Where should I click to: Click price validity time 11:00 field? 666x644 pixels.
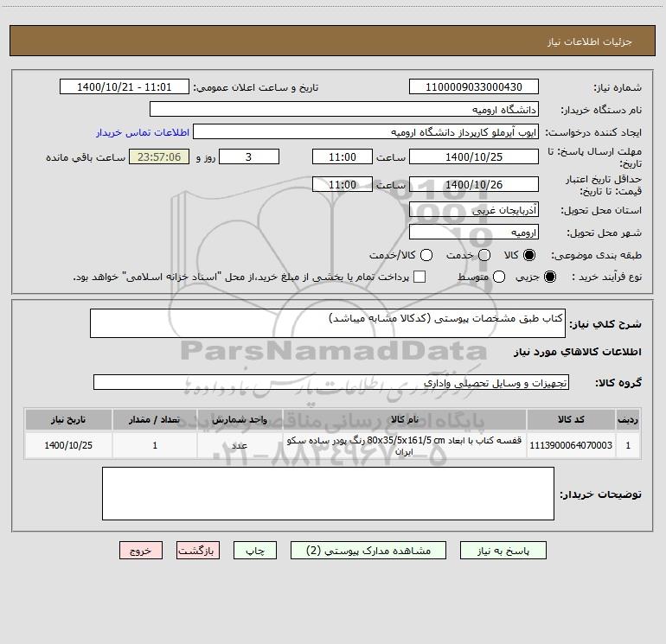tap(343, 184)
